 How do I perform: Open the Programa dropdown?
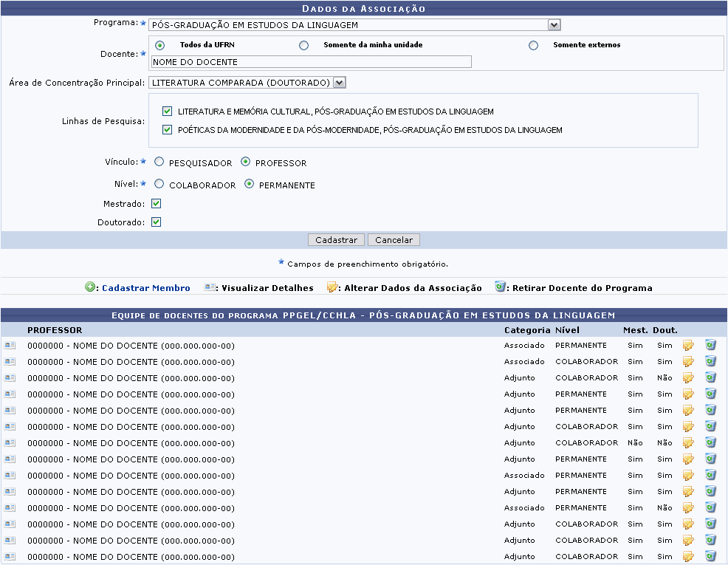pyautogui.click(x=554, y=25)
